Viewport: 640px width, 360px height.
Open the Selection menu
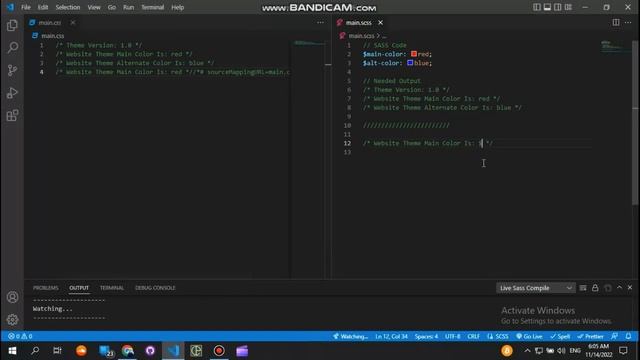pyautogui.click(x=68, y=7)
